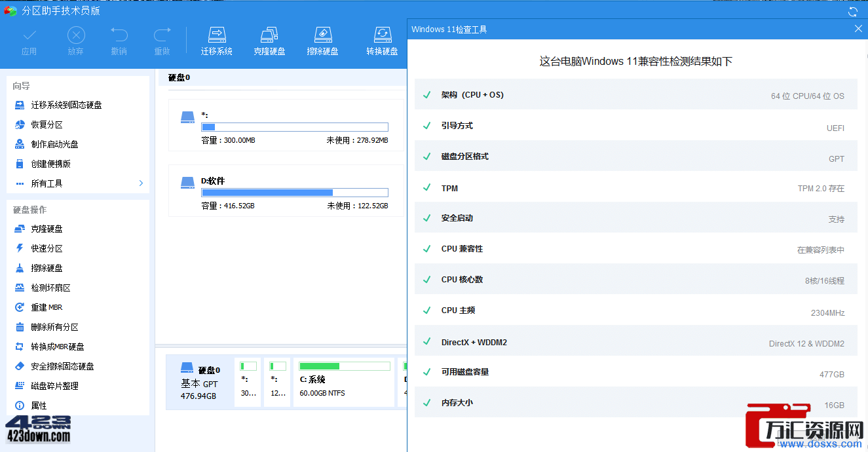
Task: Open the Convert Disk (转换硬盘) toolbar tool
Action: click(382, 41)
